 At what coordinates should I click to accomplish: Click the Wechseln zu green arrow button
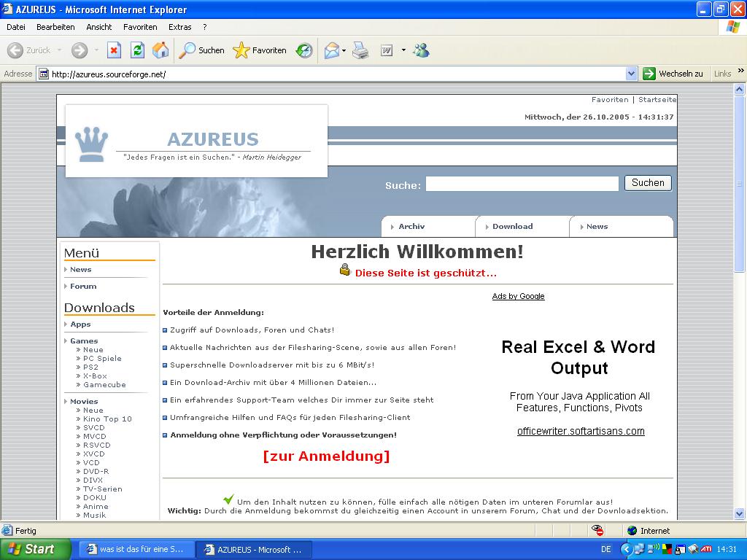click(673, 74)
